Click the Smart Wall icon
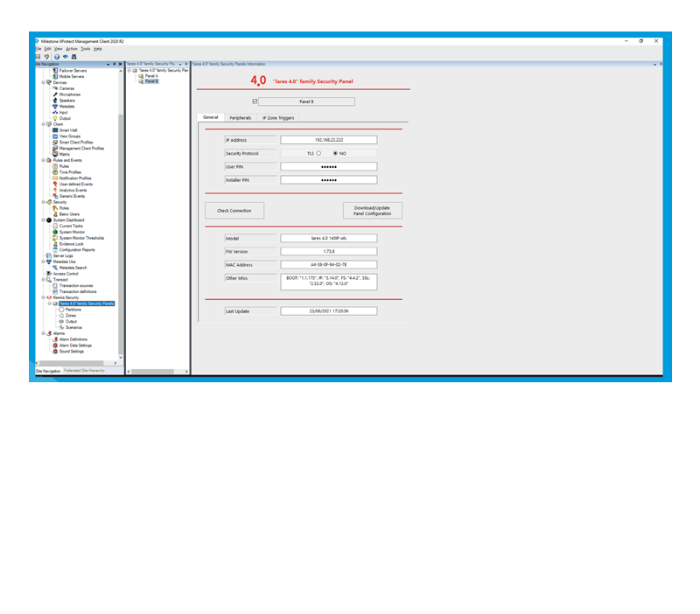This screenshot has height=614, width=700. point(55,130)
